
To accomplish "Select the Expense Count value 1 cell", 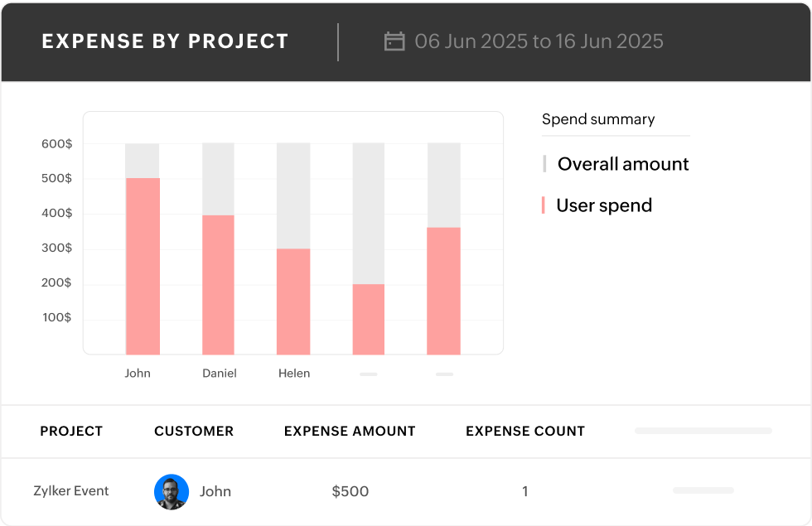I will (x=525, y=491).
